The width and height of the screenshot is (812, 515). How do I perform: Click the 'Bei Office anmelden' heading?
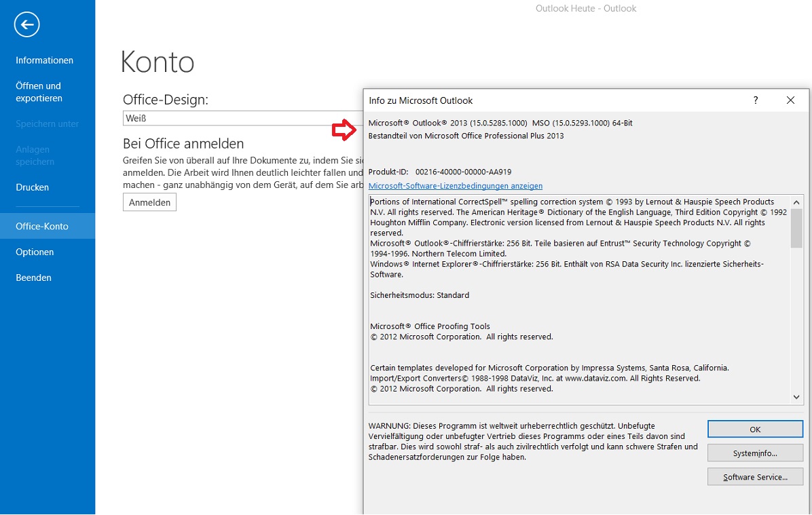[x=183, y=143]
